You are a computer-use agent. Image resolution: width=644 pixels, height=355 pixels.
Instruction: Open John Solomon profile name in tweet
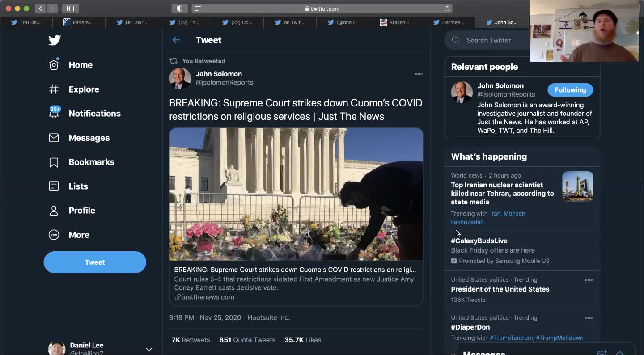(219, 74)
